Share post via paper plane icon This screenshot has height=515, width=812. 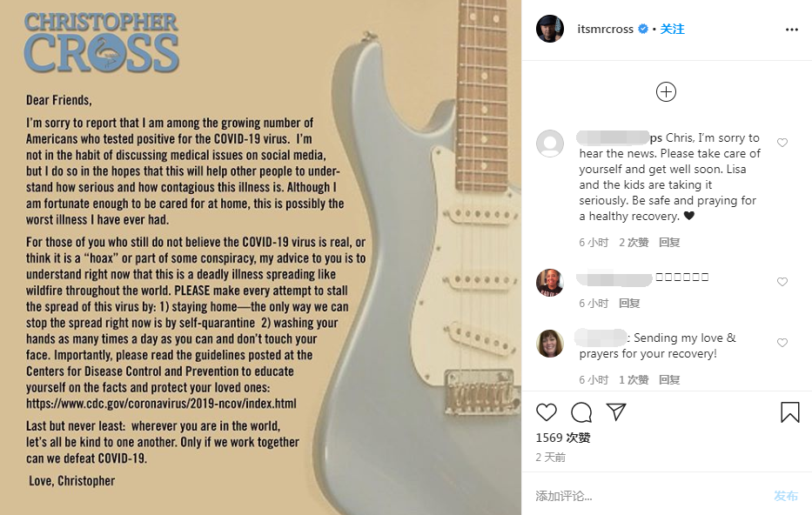(616, 411)
